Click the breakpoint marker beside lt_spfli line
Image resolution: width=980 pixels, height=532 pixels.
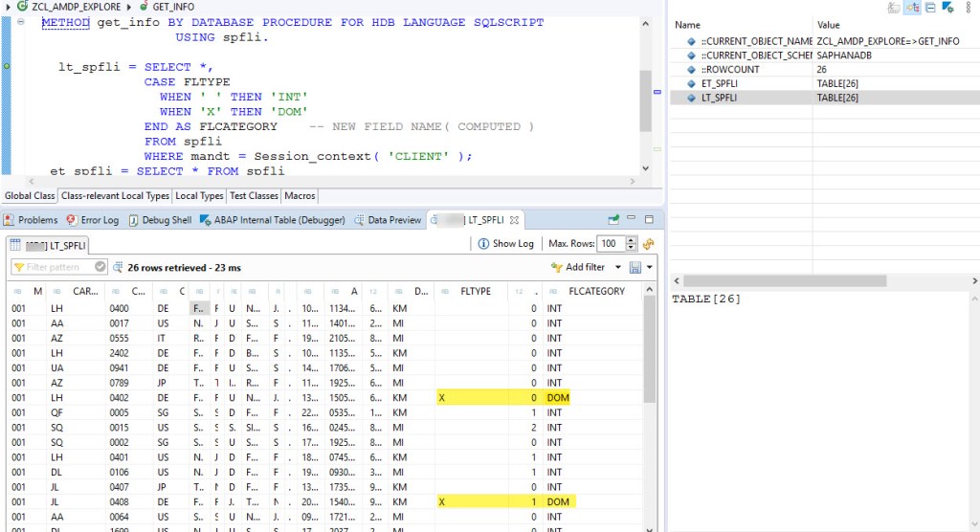click(x=7, y=66)
